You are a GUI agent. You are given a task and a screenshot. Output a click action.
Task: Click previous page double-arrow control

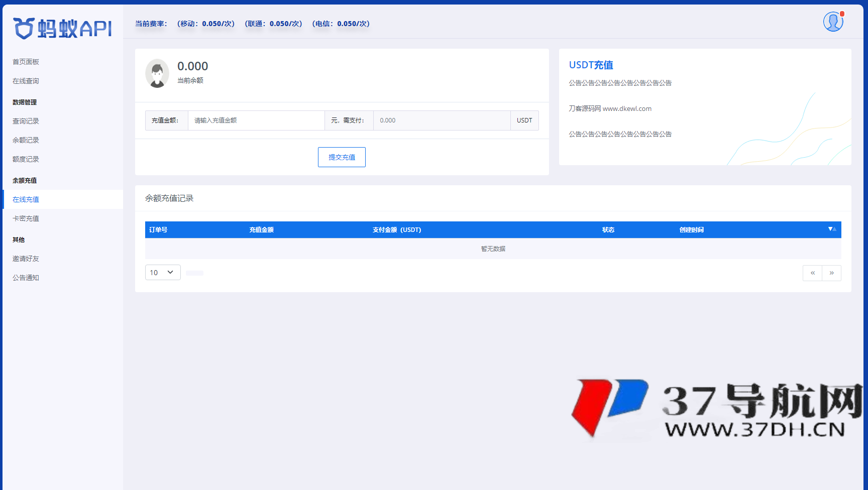(813, 273)
